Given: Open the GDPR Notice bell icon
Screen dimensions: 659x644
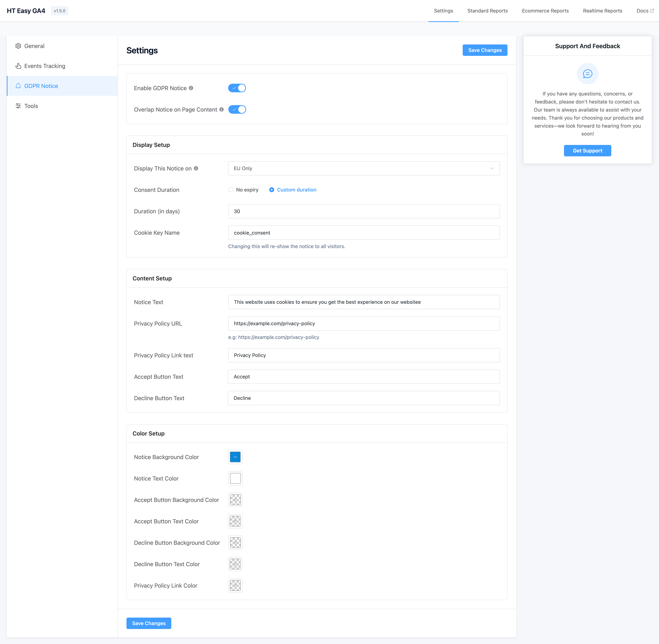Looking at the screenshot, I should pos(19,86).
